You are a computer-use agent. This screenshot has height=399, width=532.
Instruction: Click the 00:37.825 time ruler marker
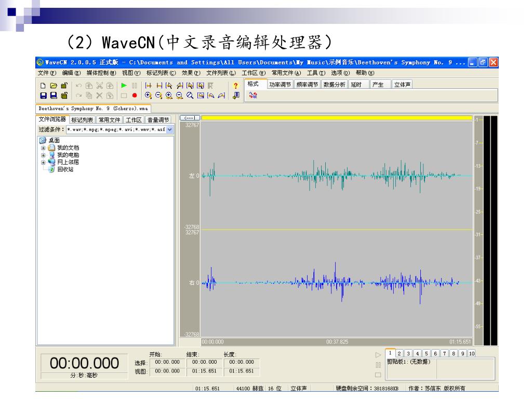[x=337, y=342]
